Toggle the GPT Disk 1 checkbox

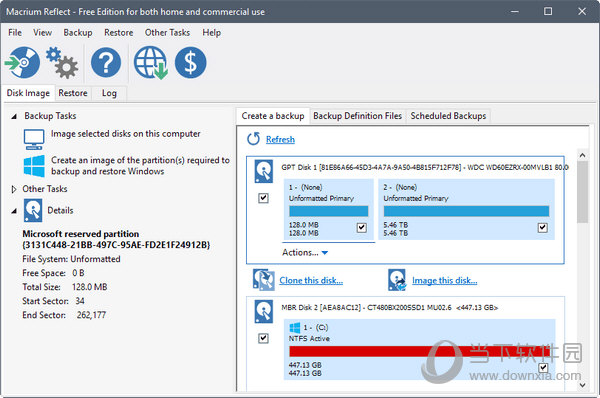pos(263,198)
